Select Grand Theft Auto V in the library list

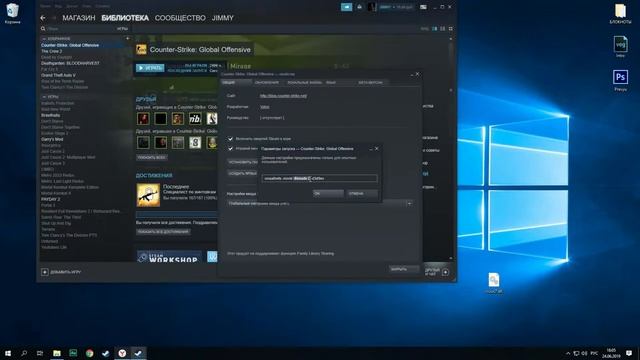pos(58,76)
